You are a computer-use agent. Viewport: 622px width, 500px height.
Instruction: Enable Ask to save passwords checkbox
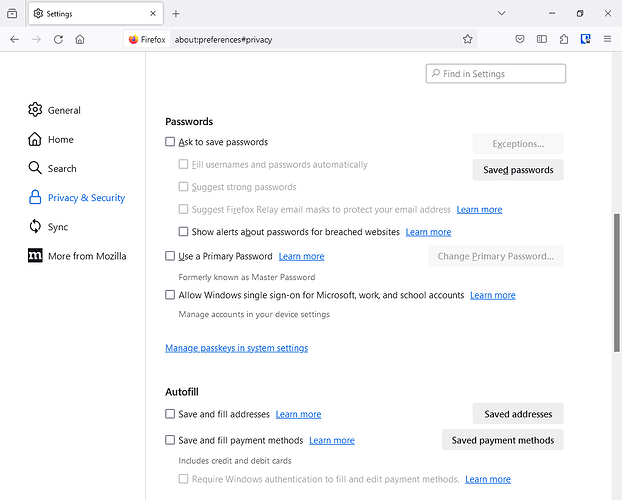[x=170, y=142]
